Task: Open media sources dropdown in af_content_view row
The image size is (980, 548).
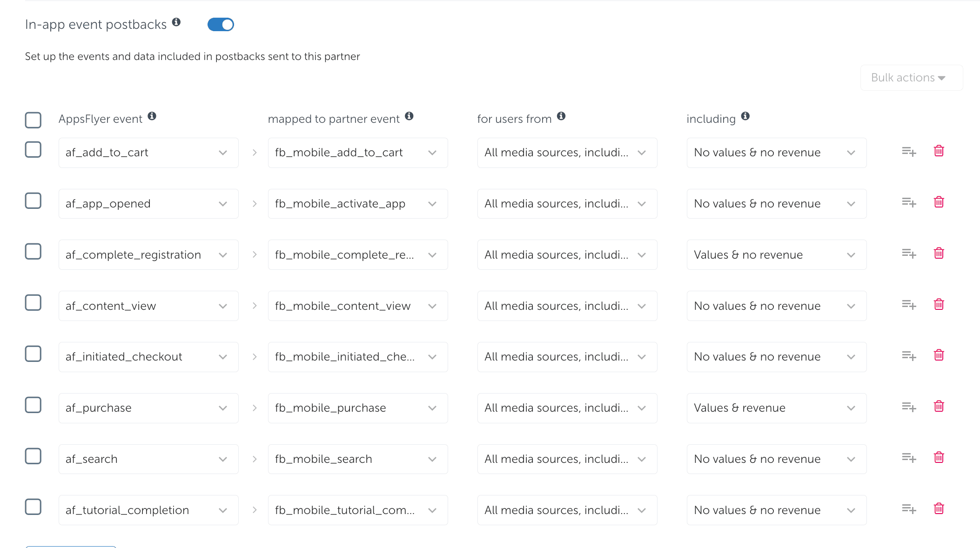Action: point(567,306)
